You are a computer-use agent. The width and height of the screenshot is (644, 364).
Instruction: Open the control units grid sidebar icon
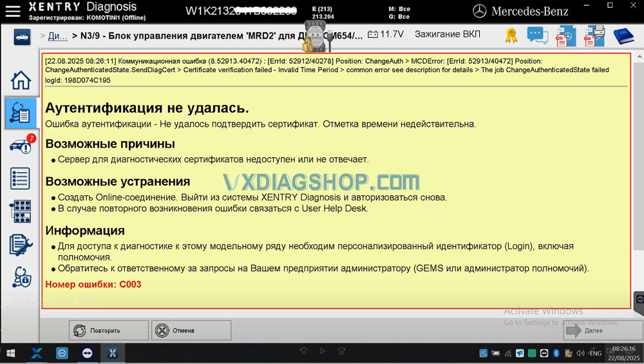click(x=21, y=211)
